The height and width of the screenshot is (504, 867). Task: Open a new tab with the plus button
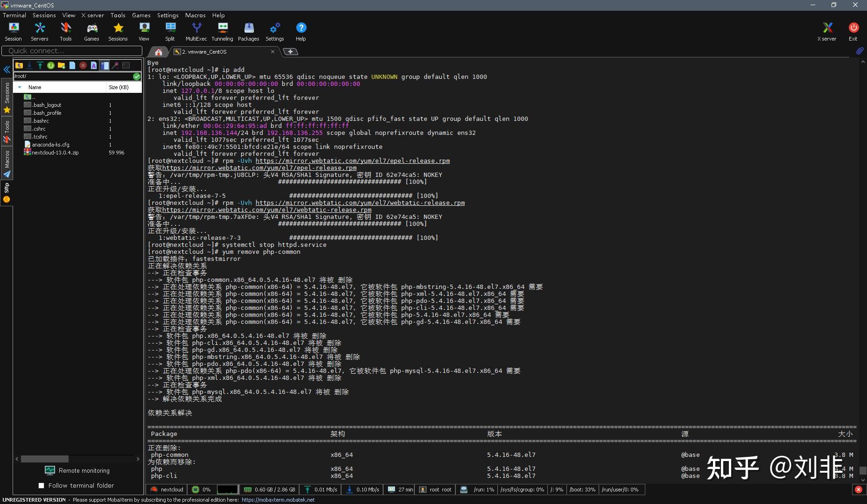[290, 52]
